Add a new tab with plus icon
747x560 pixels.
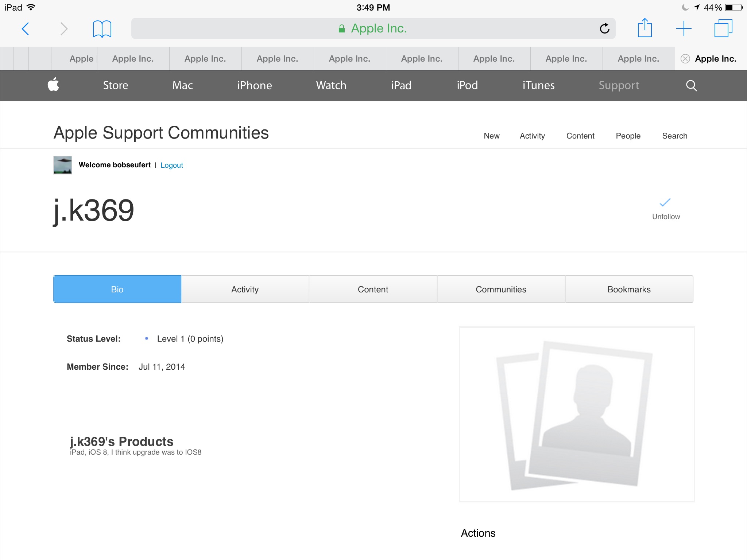[x=684, y=28]
